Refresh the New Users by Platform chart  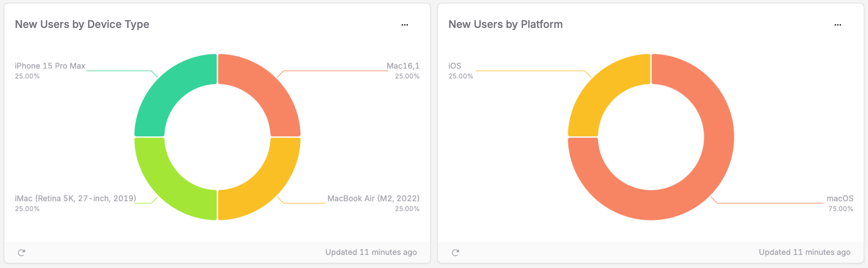click(455, 252)
